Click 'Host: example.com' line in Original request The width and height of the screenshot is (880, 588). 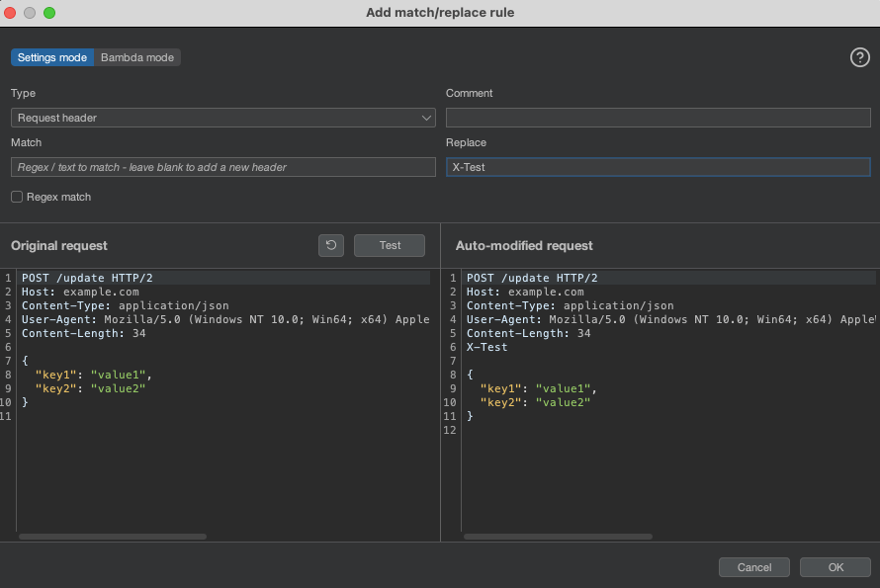pos(80,292)
